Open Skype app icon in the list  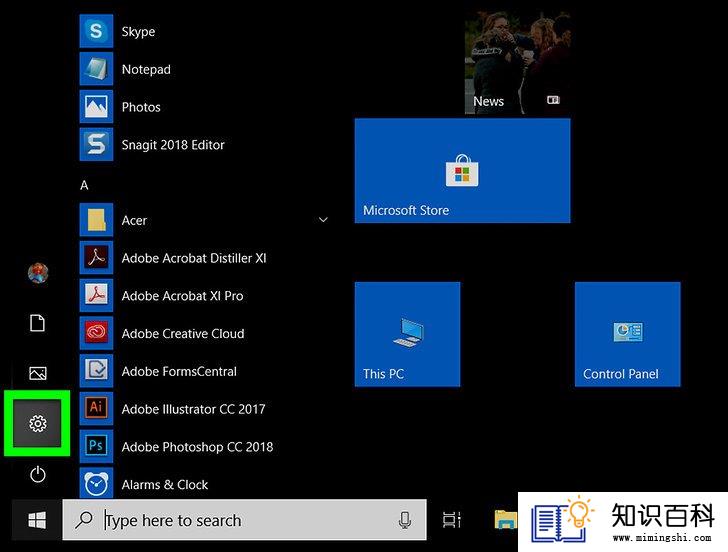click(96, 31)
